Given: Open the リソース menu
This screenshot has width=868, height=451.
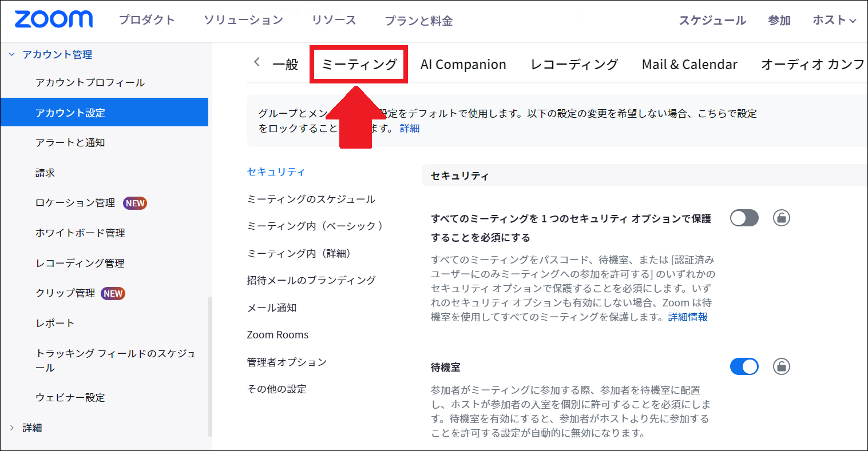Looking at the screenshot, I should (x=334, y=20).
